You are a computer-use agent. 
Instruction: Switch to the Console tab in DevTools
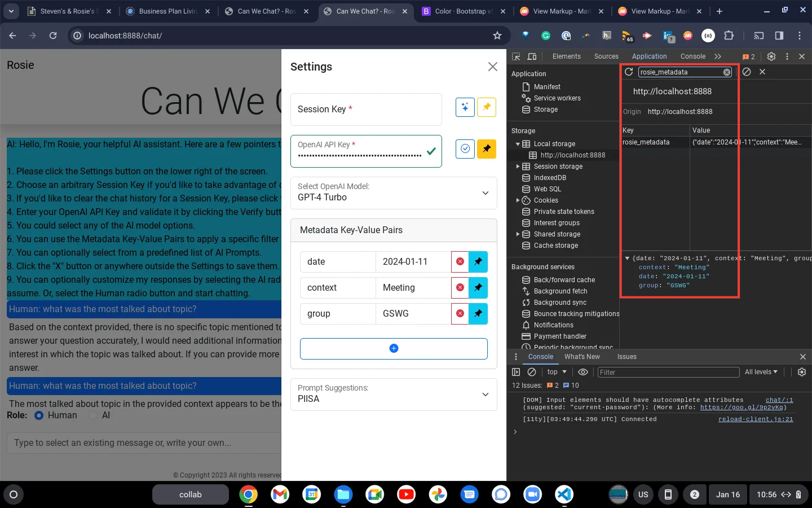[692, 56]
